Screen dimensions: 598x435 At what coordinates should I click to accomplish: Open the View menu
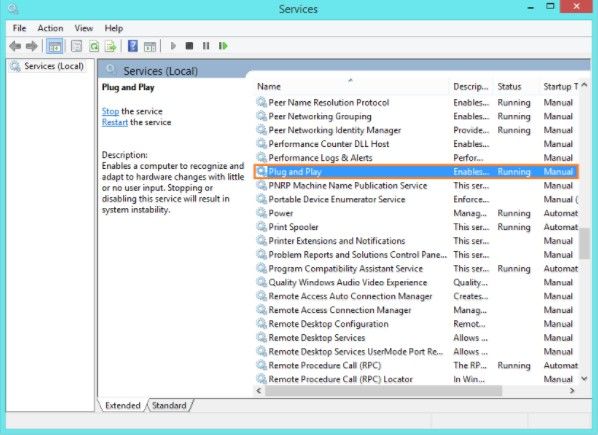(84, 28)
